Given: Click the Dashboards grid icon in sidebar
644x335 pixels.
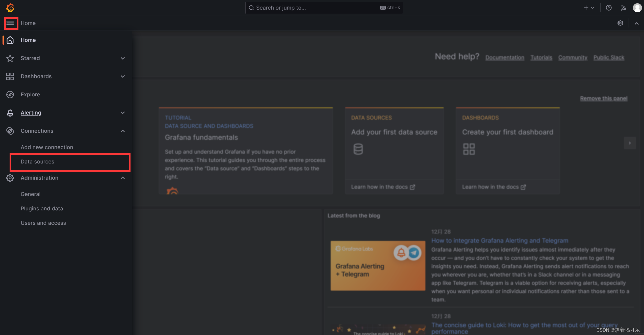Looking at the screenshot, I should (x=10, y=76).
